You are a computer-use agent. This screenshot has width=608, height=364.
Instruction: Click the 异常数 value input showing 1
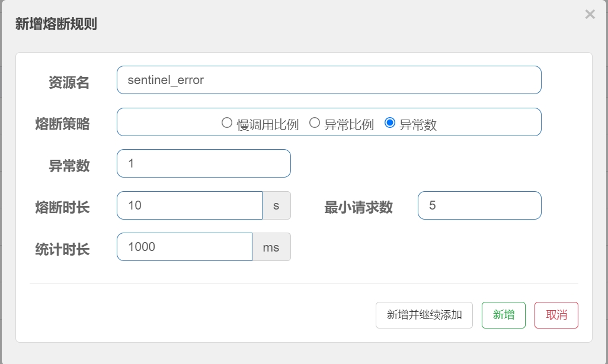(x=203, y=163)
